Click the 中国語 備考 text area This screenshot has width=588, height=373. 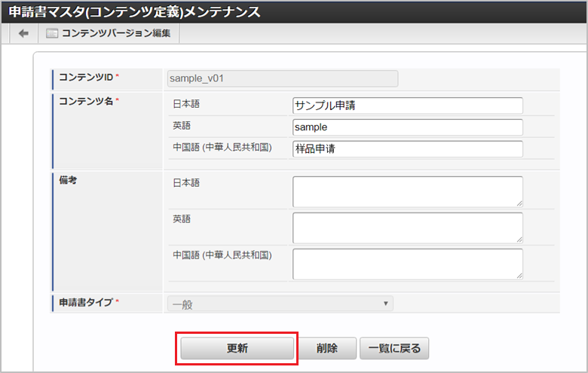point(407,264)
